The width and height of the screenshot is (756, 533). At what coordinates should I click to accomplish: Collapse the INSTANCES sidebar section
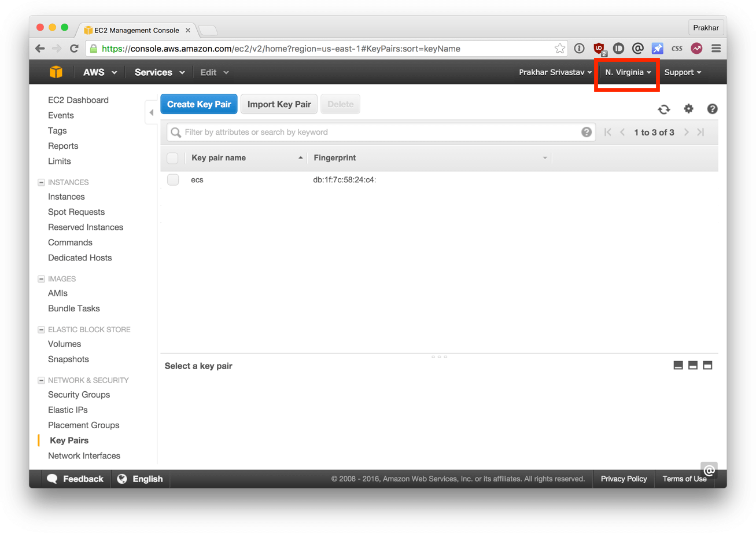coord(41,182)
